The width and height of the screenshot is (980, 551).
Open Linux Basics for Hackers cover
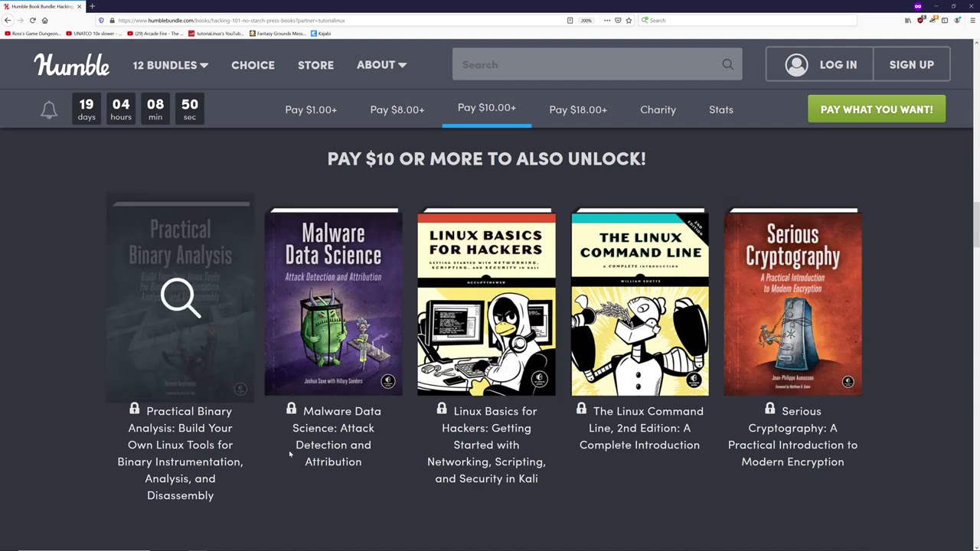(x=486, y=302)
